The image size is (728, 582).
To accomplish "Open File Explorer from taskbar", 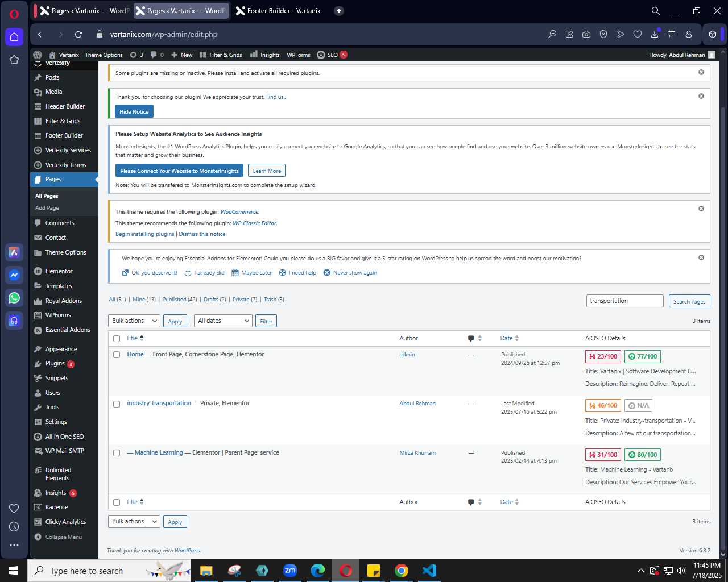I will (x=206, y=571).
